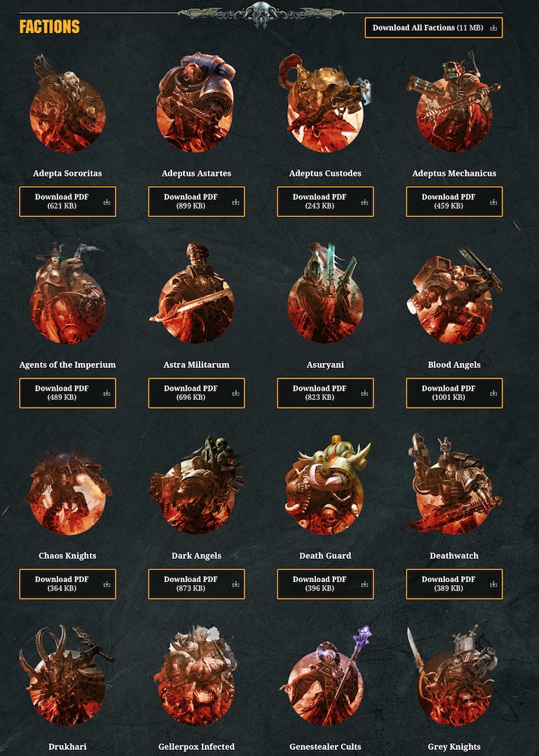Image resolution: width=539 pixels, height=756 pixels.
Task: Click download icon in Download All Factions
Action: [x=494, y=28]
